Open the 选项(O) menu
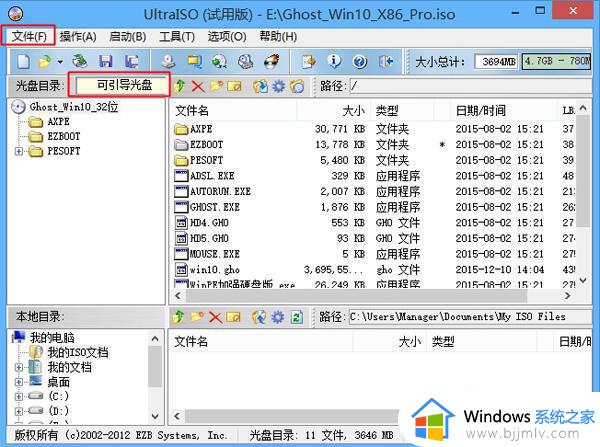The image size is (600, 447). click(227, 36)
